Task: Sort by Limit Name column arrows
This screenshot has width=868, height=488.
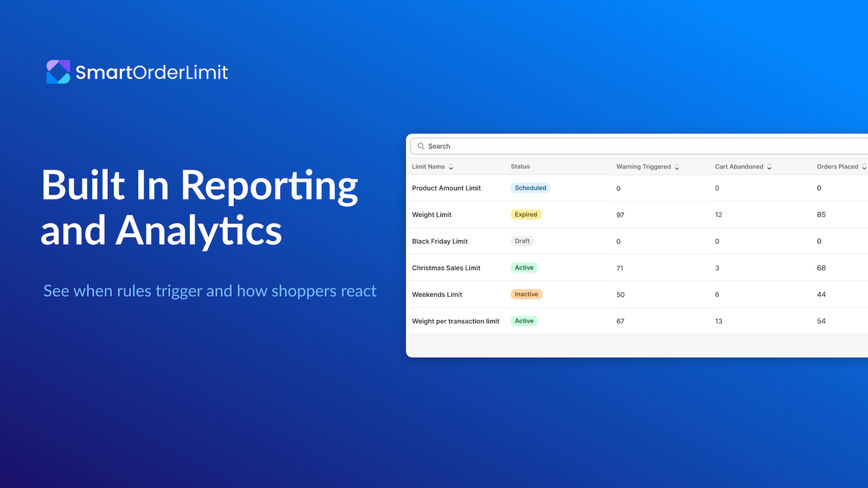Action: [x=451, y=167]
